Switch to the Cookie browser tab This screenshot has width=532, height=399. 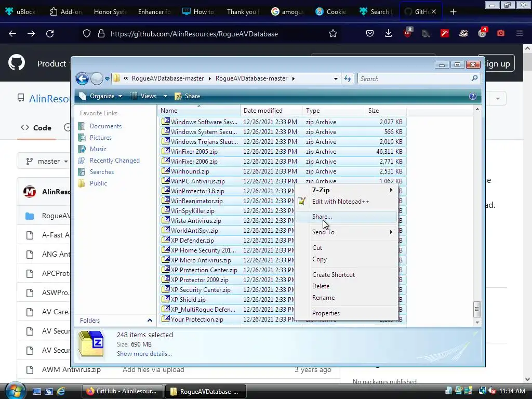coord(331,12)
